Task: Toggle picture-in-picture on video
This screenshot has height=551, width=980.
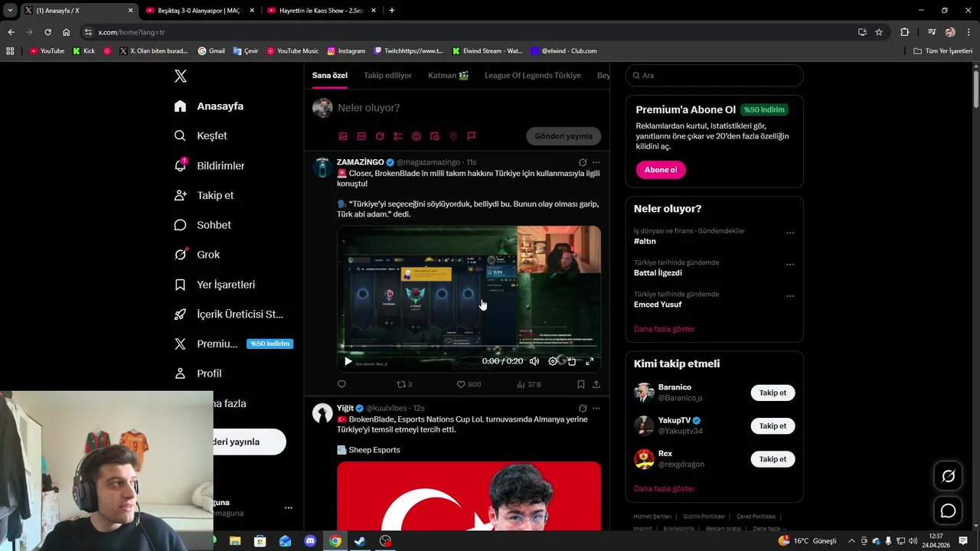Action: [571, 361]
